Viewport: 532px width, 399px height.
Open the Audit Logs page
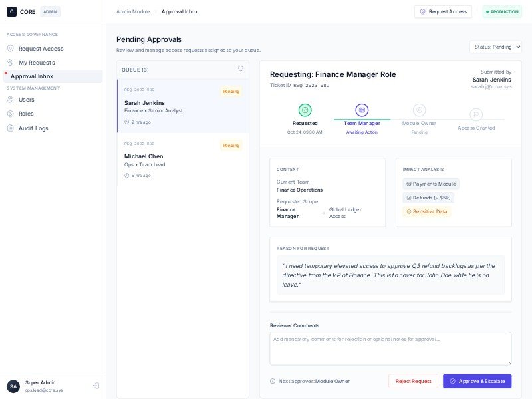point(33,128)
